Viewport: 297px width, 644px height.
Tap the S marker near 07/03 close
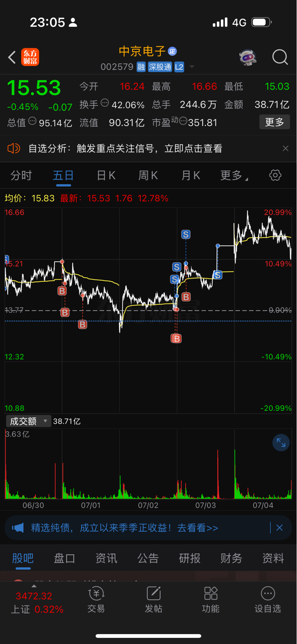[x=218, y=275]
